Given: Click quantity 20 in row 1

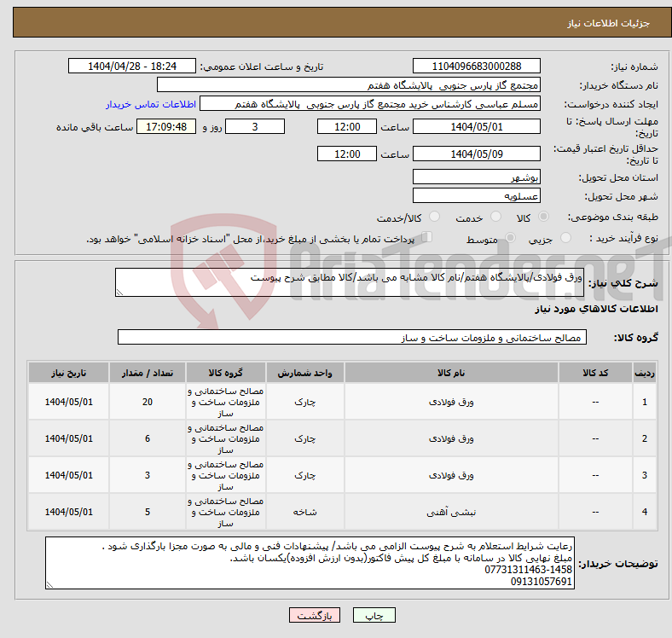Looking at the screenshot, I should (x=148, y=402).
